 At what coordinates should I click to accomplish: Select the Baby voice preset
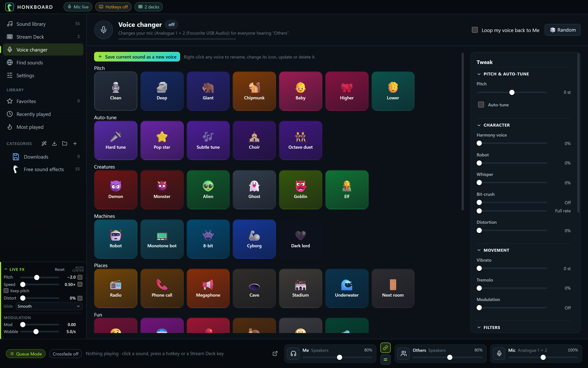tap(301, 91)
